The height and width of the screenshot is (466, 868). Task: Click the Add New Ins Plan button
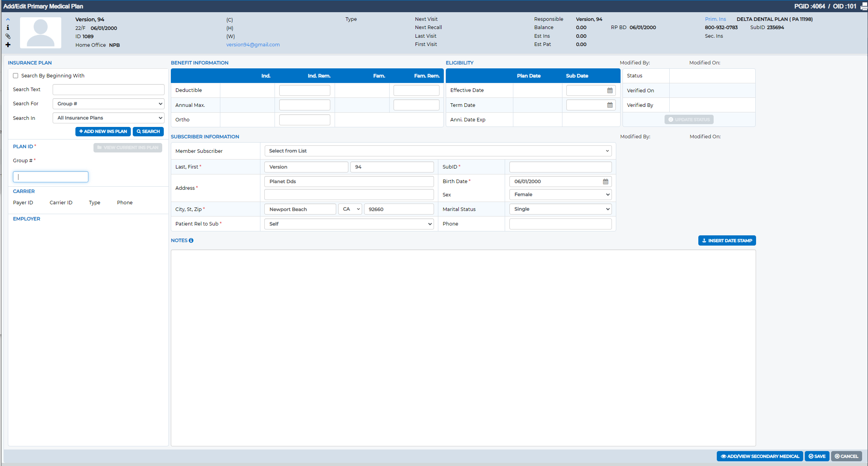pos(103,132)
